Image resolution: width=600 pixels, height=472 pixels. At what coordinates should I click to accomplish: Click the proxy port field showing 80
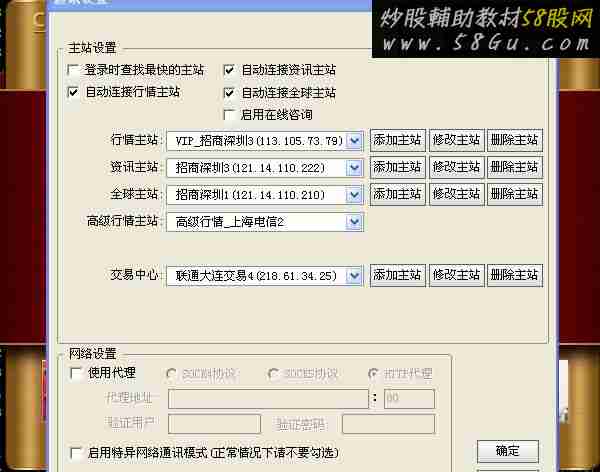[409, 399]
